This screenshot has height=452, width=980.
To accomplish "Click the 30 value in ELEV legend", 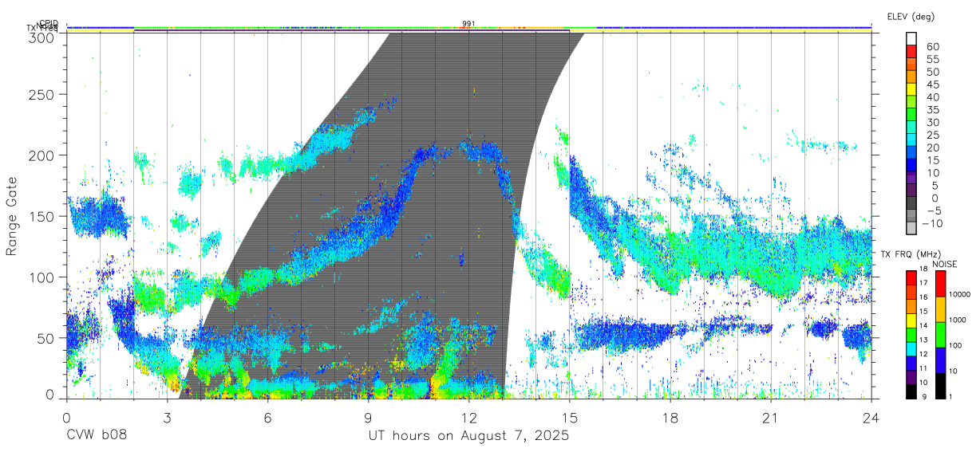I will point(933,123).
